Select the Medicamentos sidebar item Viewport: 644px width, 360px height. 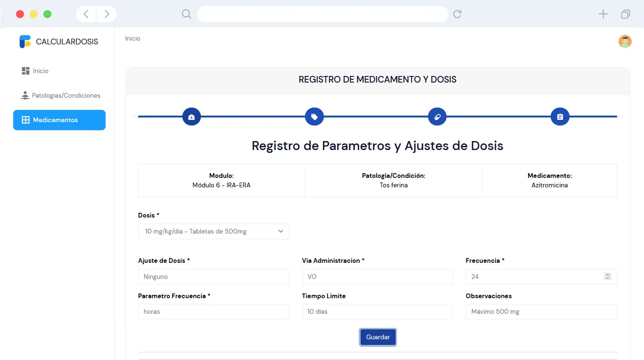click(x=59, y=120)
